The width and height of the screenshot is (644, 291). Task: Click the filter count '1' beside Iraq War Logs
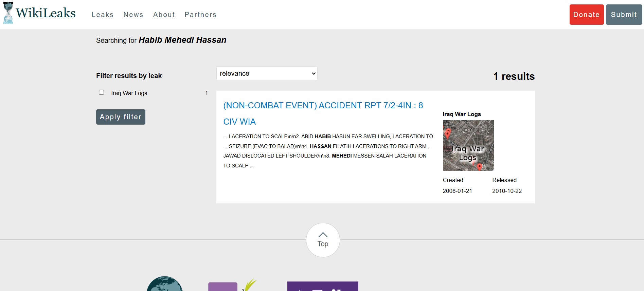coord(207,93)
